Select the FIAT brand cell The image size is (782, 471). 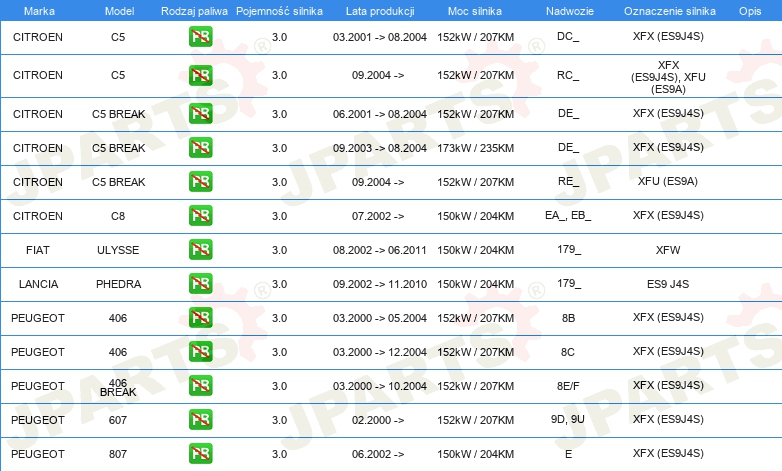click(x=38, y=250)
